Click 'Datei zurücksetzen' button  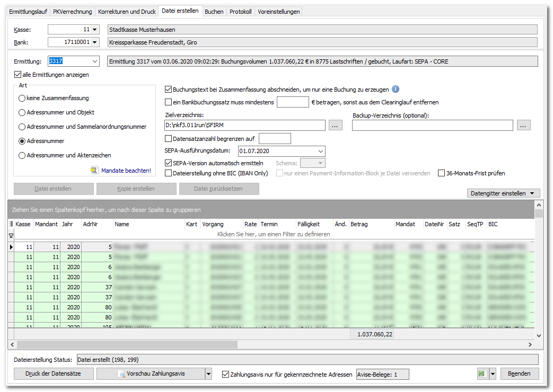pos(219,189)
